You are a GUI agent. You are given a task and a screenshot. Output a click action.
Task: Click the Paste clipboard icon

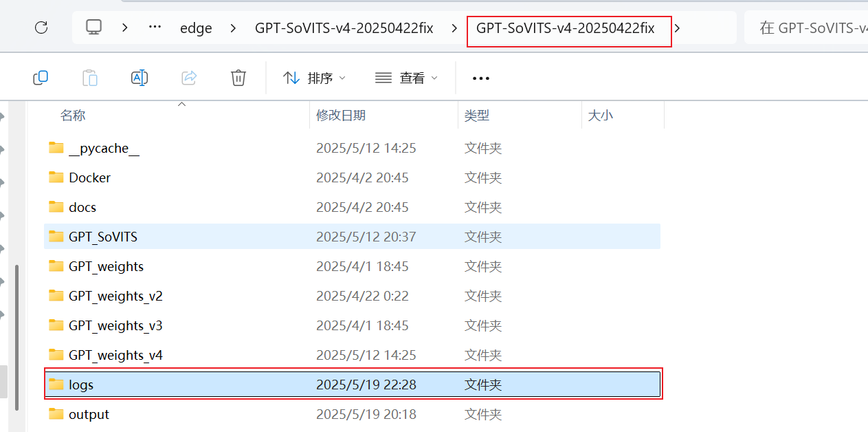(90, 78)
